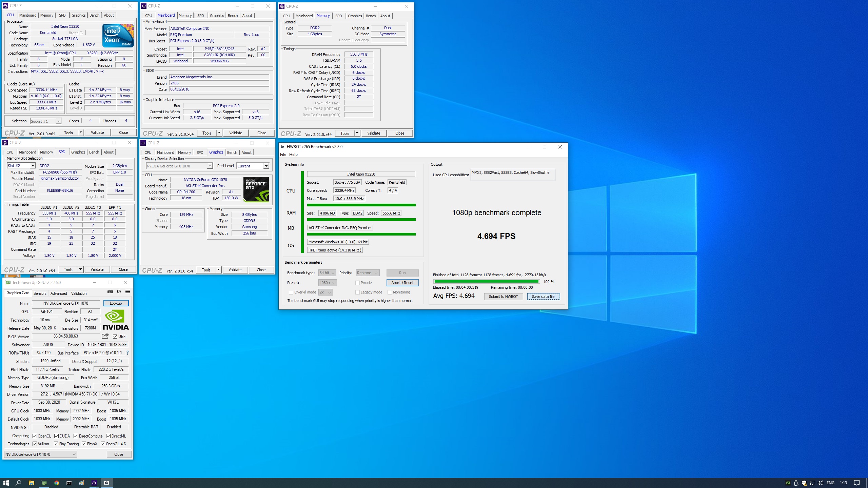Click Safely Remove Hardware tray icon
The width and height of the screenshot is (868, 488).
796,483
